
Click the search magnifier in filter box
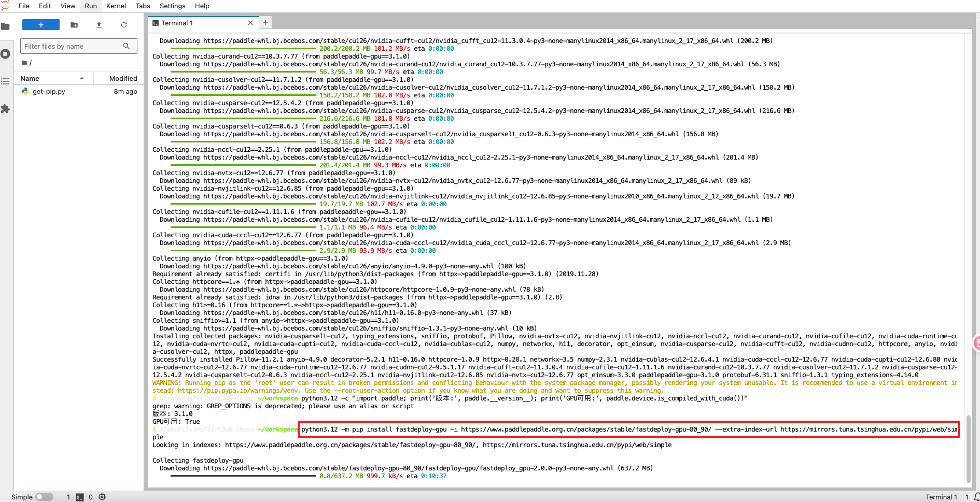tap(127, 46)
